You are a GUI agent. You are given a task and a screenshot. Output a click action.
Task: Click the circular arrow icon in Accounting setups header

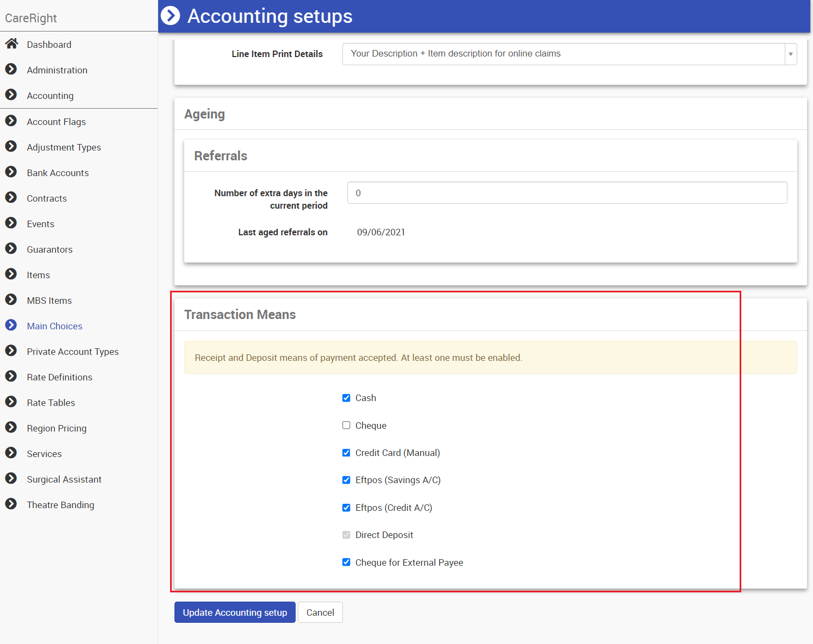click(170, 16)
